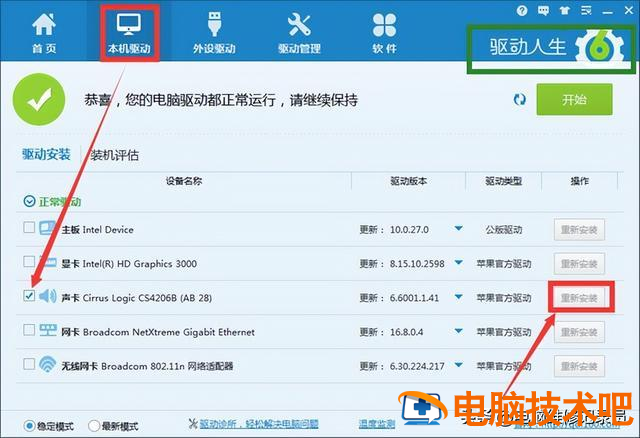
Task: Switch to the 装机评估 sub-tab
Action: click(x=115, y=155)
